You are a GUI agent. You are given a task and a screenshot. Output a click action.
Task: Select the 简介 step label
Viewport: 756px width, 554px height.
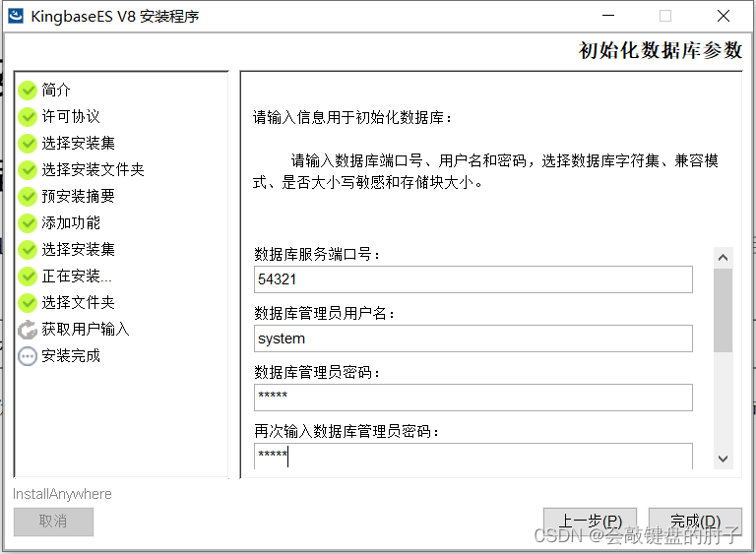pos(56,90)
